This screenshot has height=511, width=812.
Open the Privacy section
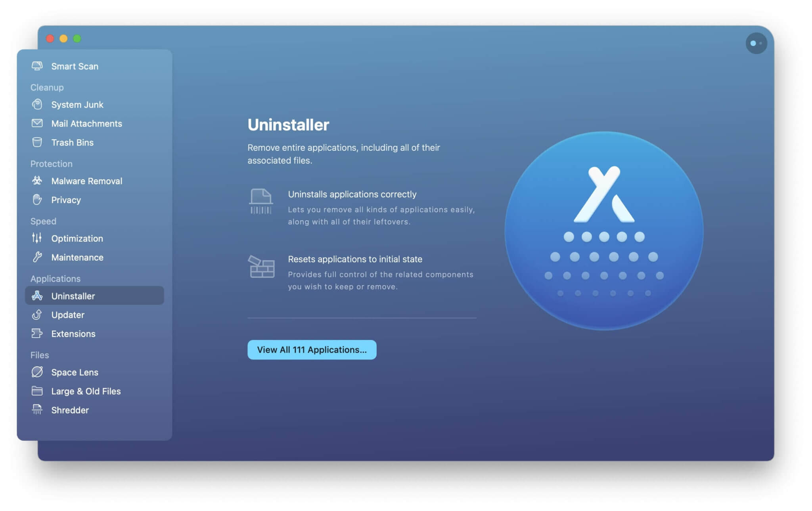66,200
